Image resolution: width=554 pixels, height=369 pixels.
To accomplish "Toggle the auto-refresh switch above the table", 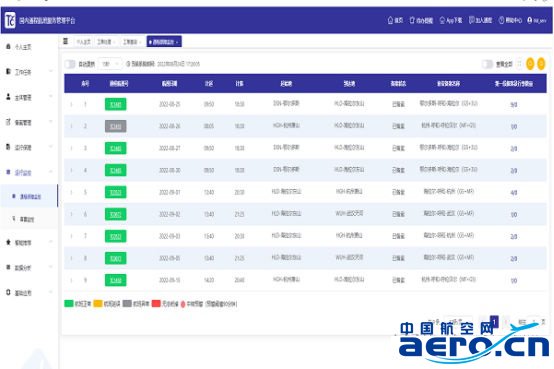I will [70, 64].
